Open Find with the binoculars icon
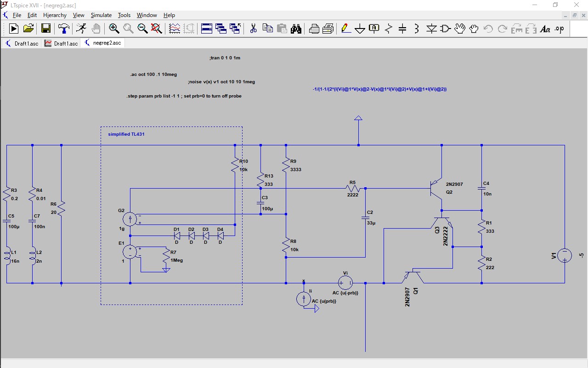The width and height of the screenshot is (588, 368). pos(296,29)
